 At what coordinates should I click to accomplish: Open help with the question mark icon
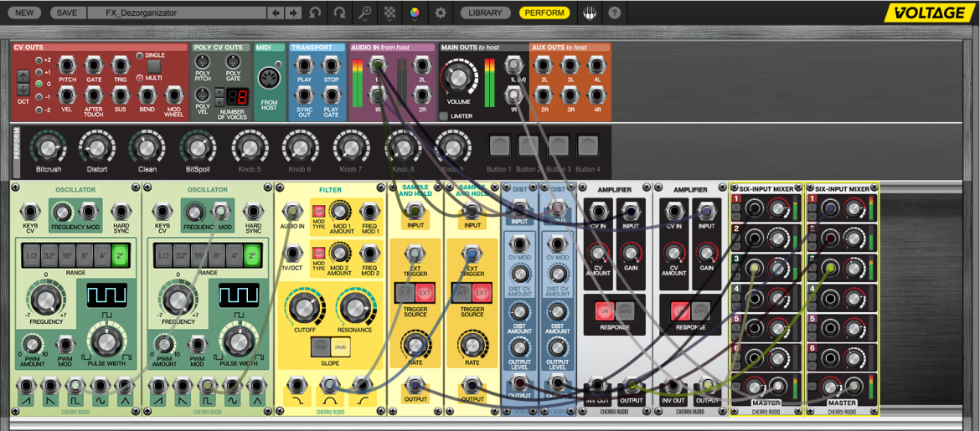tap(614, 13)
